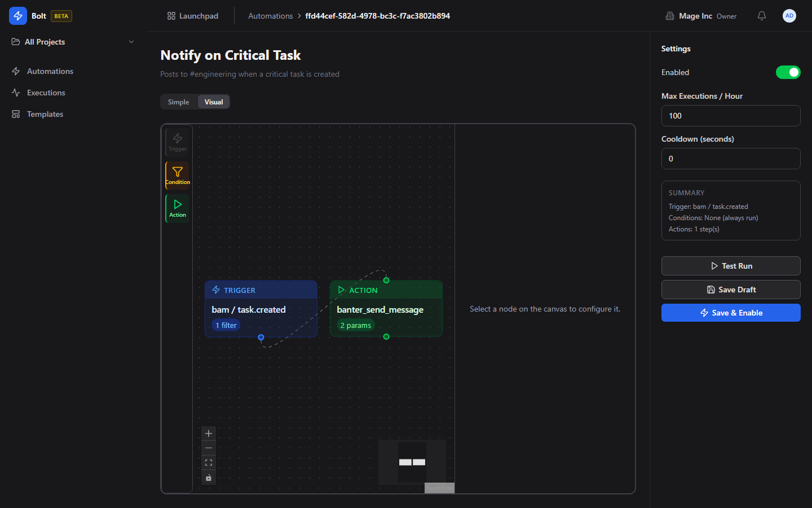Switch to Simple editor mode
812x508 pixels.
click(x=178, y=102)
